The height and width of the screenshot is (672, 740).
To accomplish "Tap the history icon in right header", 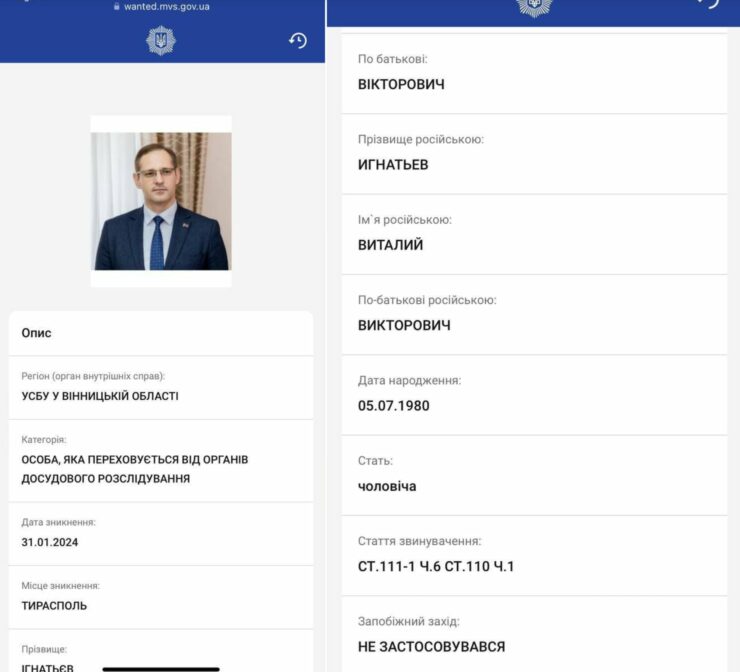I will tap(708, 4).
